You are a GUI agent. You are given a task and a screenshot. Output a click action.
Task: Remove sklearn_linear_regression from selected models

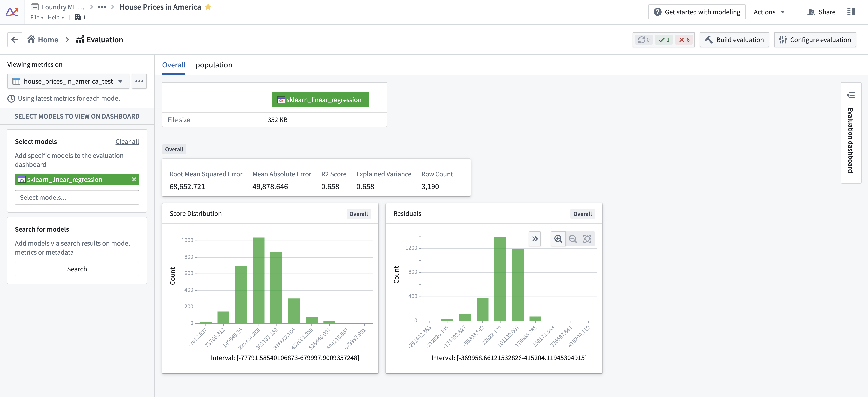pos(134,180)
